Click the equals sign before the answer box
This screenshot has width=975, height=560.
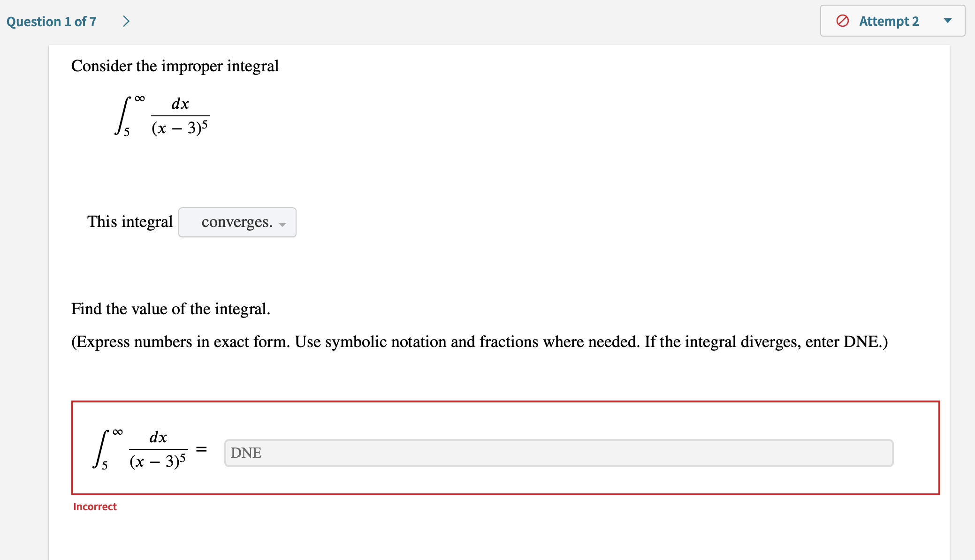pos(203,449)
